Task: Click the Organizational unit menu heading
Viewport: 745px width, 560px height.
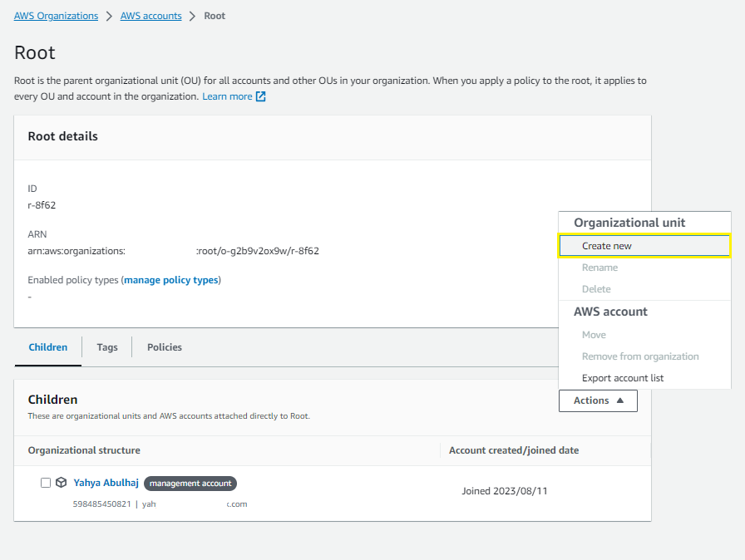Action: 629,223
